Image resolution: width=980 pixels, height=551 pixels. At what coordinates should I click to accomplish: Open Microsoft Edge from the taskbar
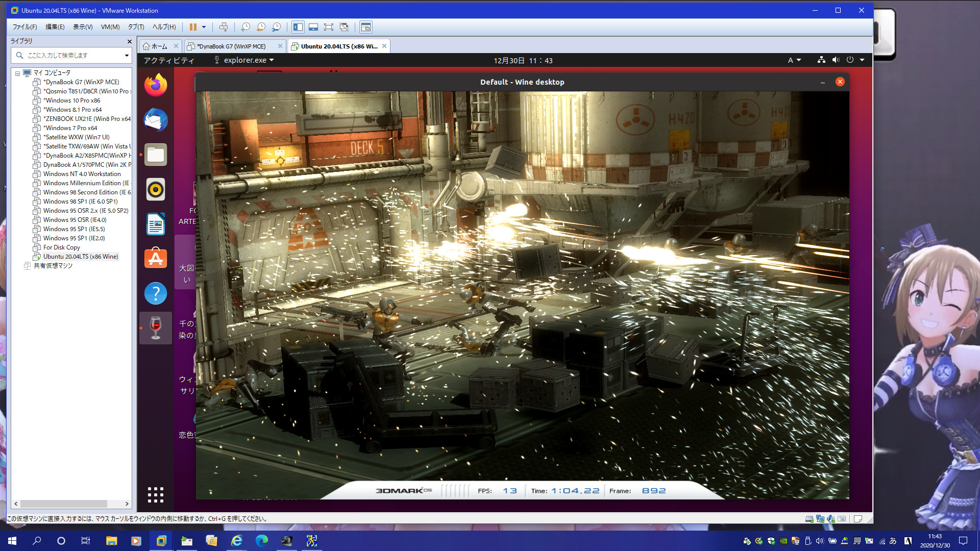261,541
